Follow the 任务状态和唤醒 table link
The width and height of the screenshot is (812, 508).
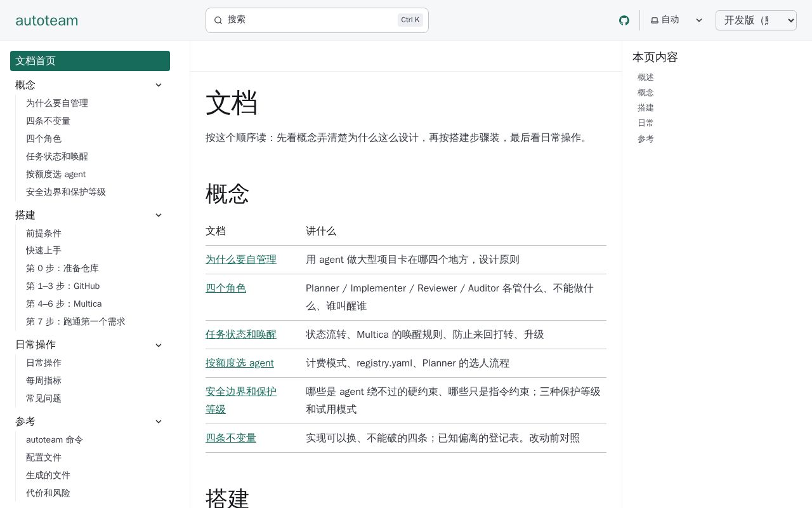(241, 335)
